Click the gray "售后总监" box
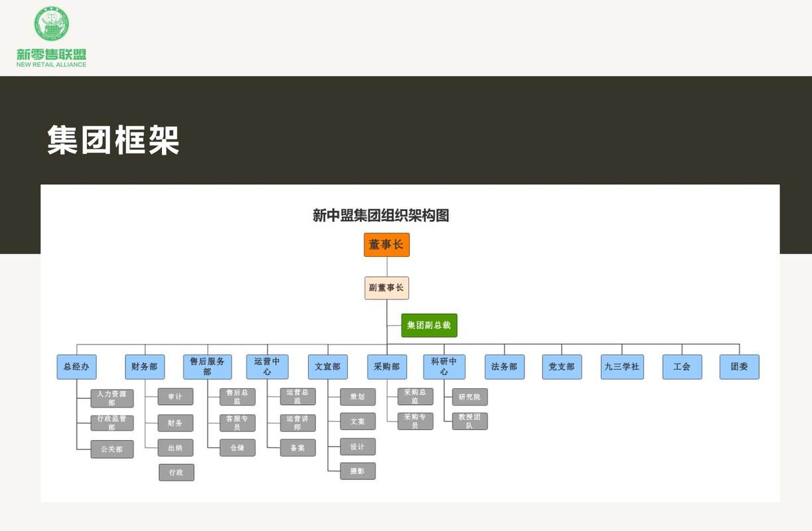812x531 pixels. 238,397
